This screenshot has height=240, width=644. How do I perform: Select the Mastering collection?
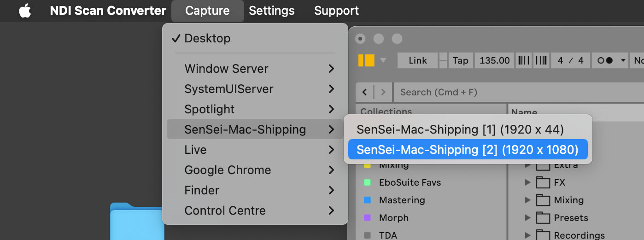[402, 200]
